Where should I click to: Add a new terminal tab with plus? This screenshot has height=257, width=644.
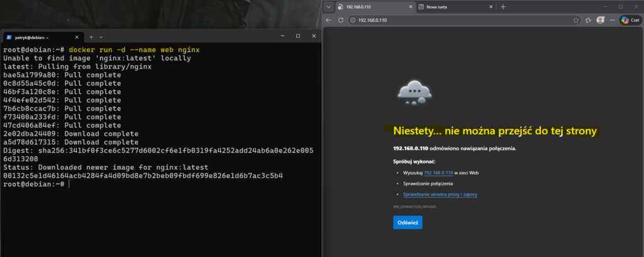click(x=91, y=36)
